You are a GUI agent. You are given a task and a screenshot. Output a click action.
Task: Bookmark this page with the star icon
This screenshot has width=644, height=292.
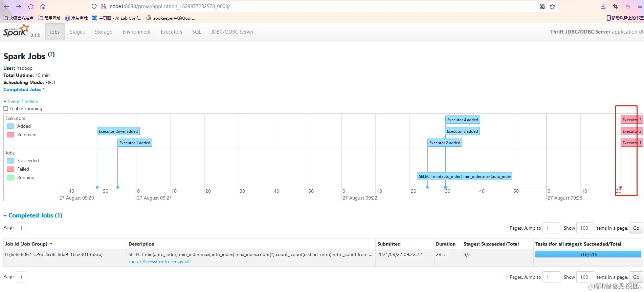tap(552, 6)
